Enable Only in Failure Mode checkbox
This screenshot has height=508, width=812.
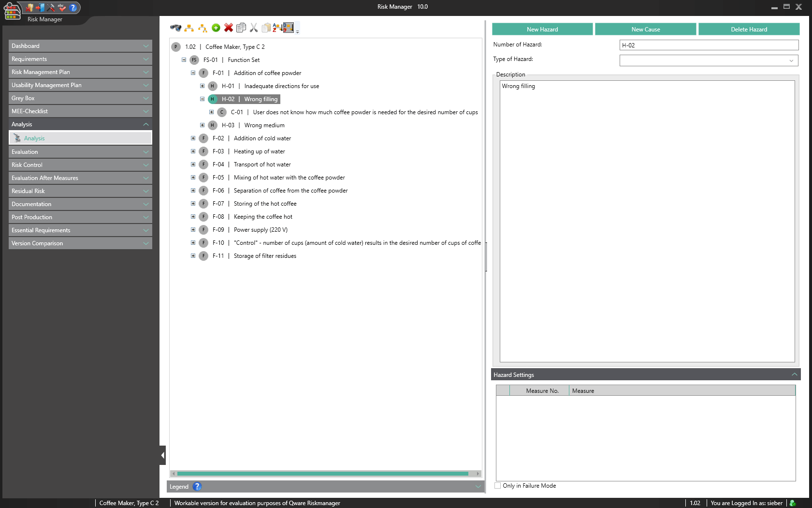[x=498, y=486]
